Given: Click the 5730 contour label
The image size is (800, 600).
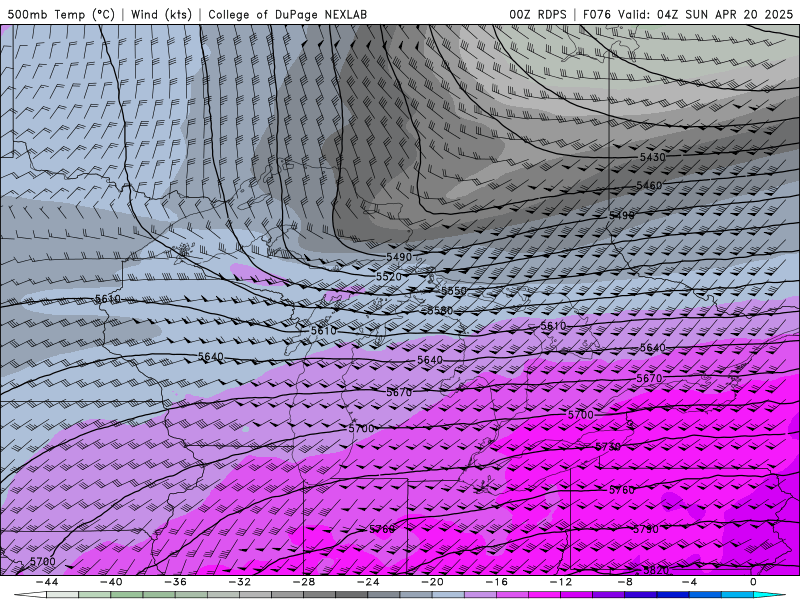Looking at the screenshot, I should [608, 447].
